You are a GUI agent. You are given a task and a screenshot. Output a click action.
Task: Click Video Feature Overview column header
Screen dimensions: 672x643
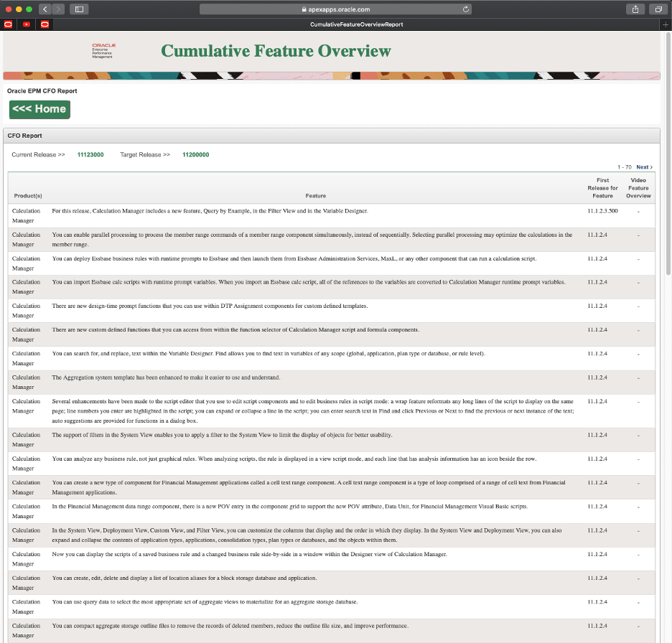[638, 188]
